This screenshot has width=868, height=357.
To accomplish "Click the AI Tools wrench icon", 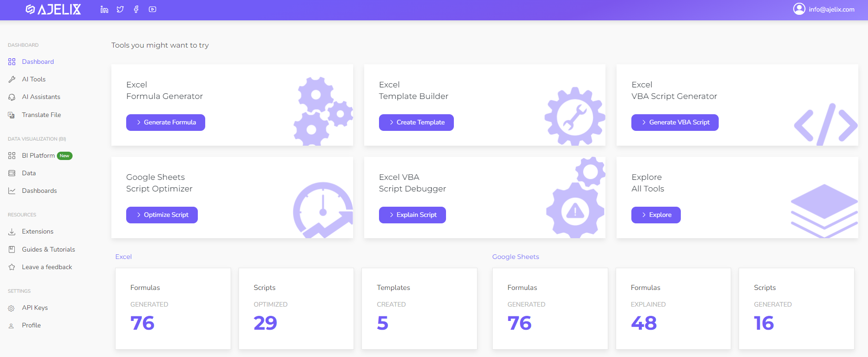I will [12, 80].
